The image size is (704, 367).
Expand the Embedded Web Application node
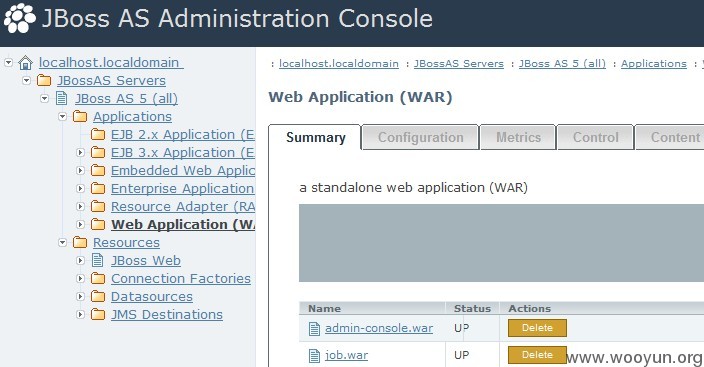point(80,171)
